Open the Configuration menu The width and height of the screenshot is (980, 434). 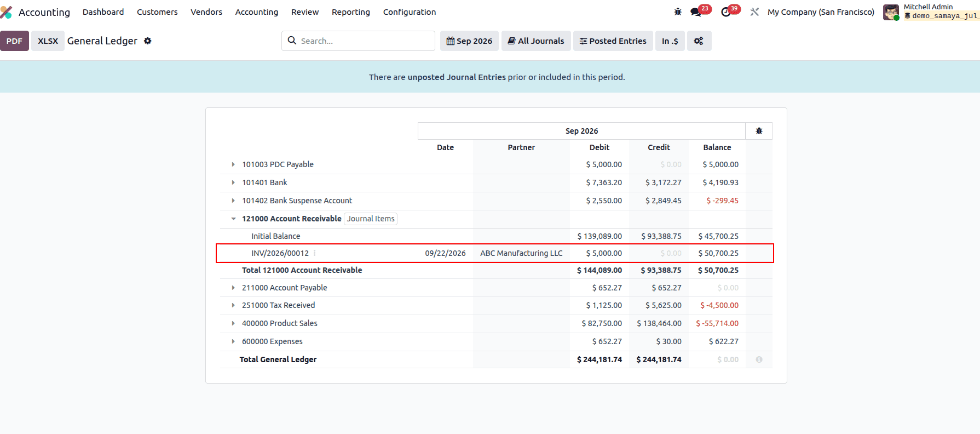click(x=410, y=12)
